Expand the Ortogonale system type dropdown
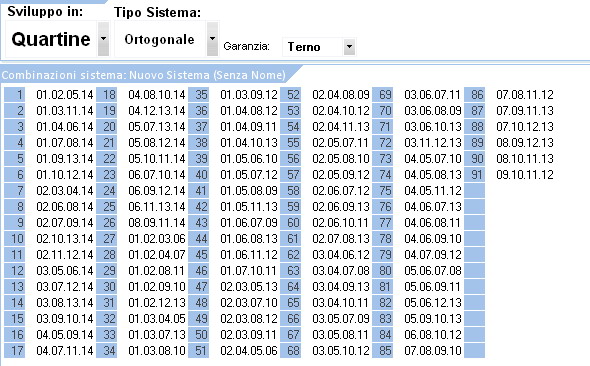Image resolution: width=590 pixels, height=366 pixels. 212,39
